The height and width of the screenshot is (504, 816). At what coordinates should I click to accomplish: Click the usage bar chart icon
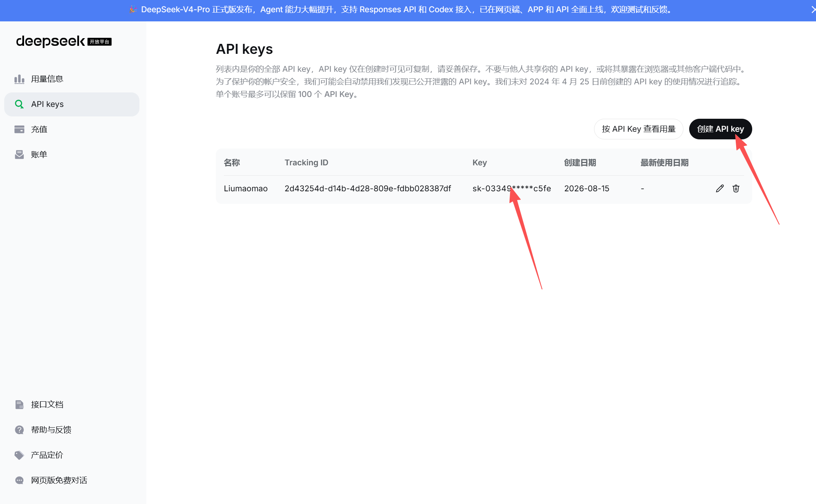tap(19, 79)
